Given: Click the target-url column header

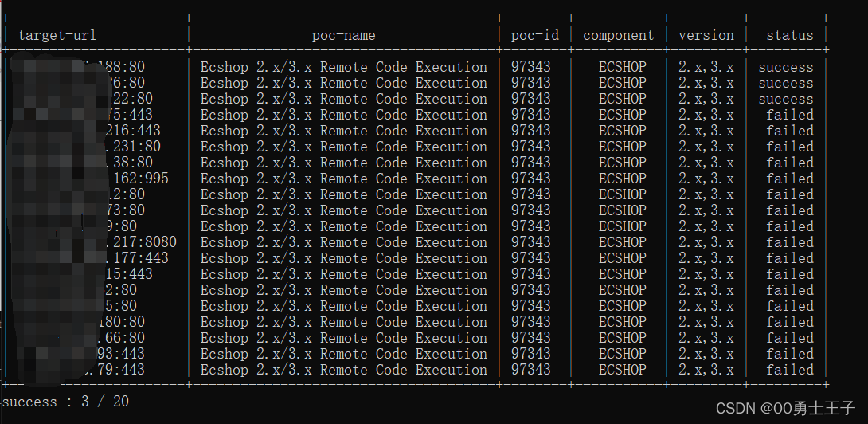Looking at the screenshot, I should 57,36.
